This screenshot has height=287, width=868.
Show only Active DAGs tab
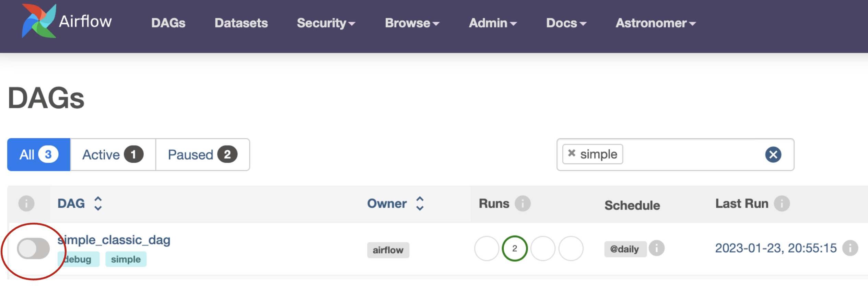tap(113, 154)
